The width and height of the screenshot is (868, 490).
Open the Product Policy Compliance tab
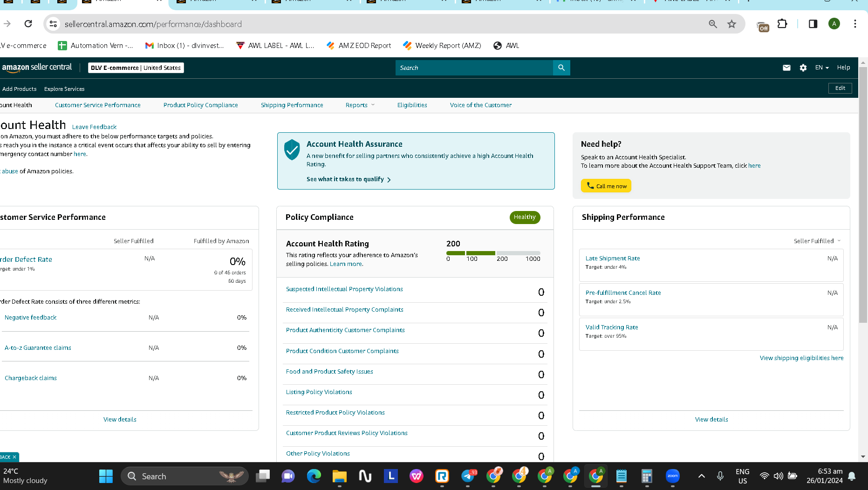201,105
